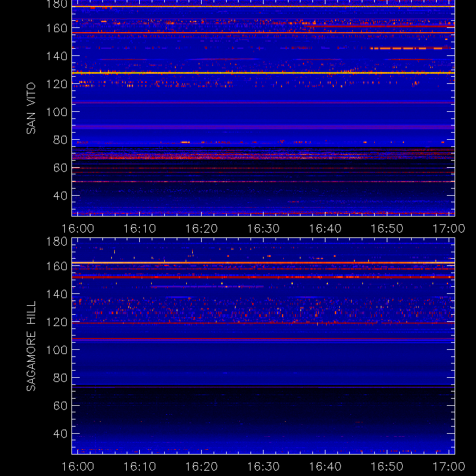Click the SAN VITO axis title
The image size is (476, 476).
point(31,108)
